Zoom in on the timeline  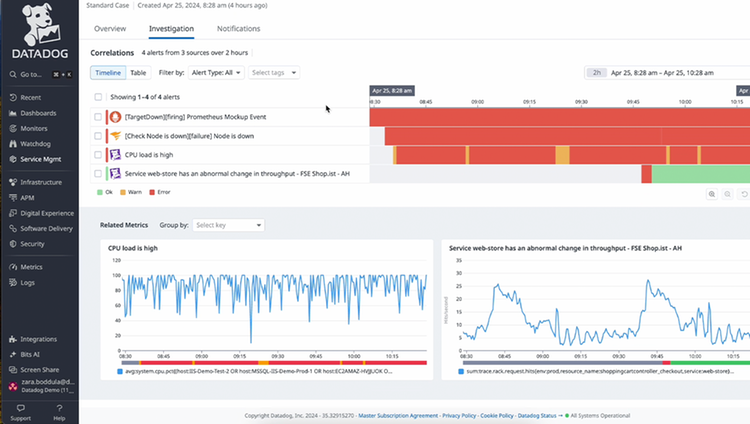coord(712,194)
